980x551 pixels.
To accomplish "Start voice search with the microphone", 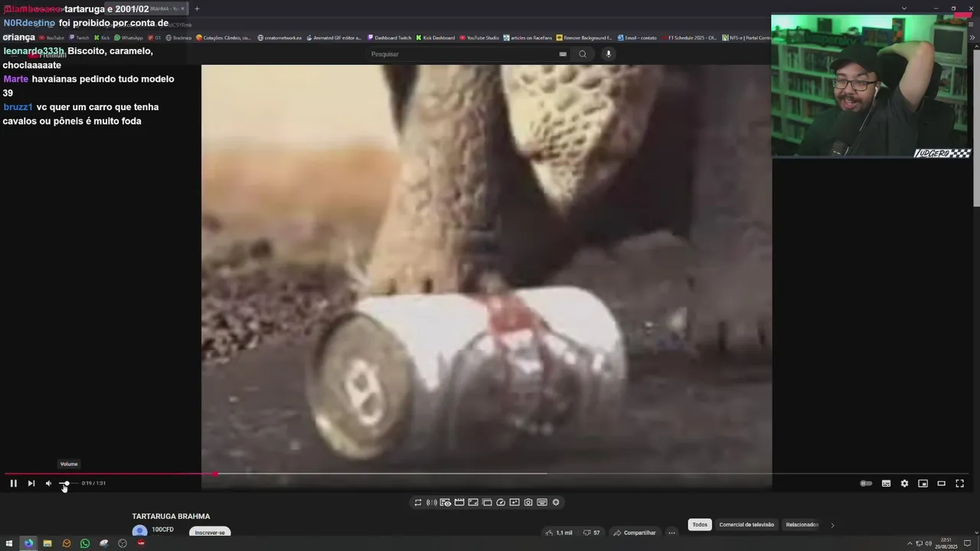I will (x=609, y=54).
